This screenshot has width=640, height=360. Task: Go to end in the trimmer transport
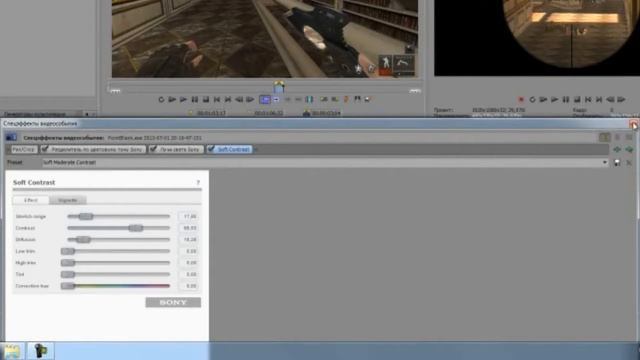228,99
